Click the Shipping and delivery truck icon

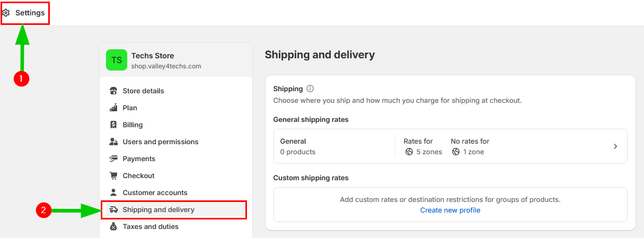point(113,209)
